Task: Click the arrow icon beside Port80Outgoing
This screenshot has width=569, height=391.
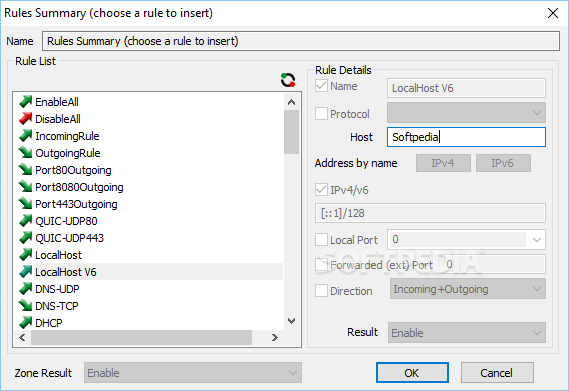Action: pyautogui.click(x=26, y=170)
